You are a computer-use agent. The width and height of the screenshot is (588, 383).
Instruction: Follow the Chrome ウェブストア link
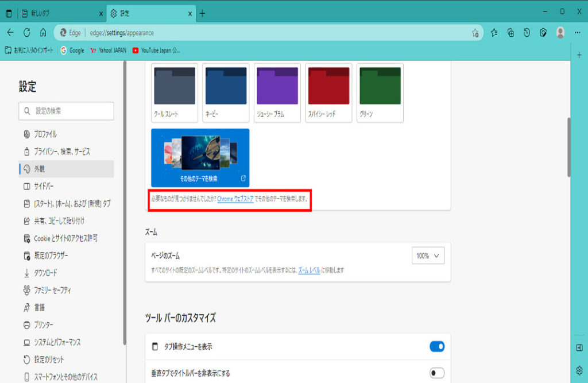click(235, 199)
